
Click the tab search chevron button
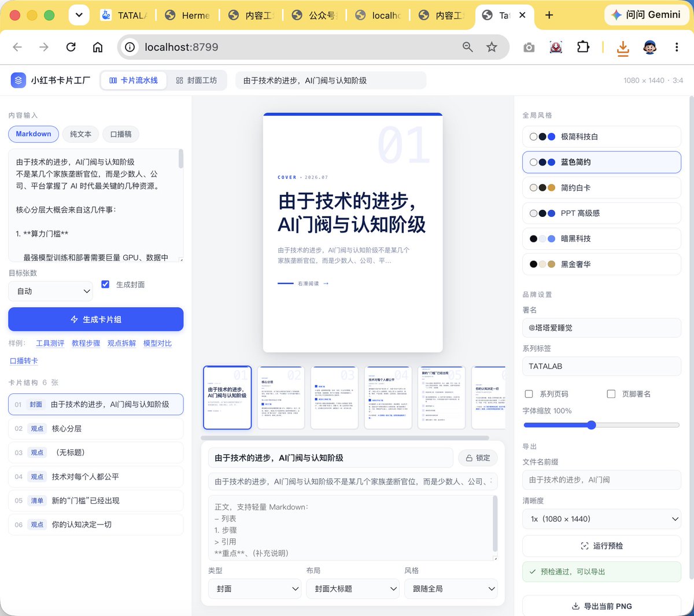point(79,15)
